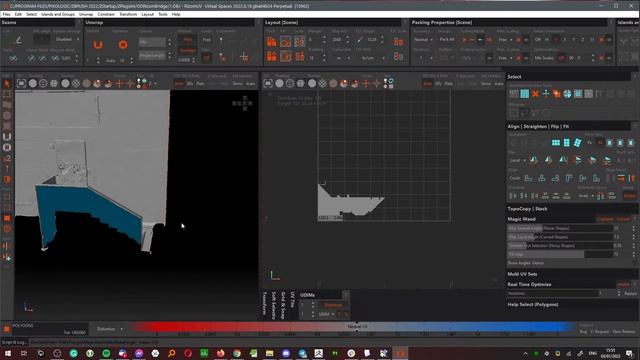Toggle the Enable button in Real Time Optimize

[x=623, y=284]
